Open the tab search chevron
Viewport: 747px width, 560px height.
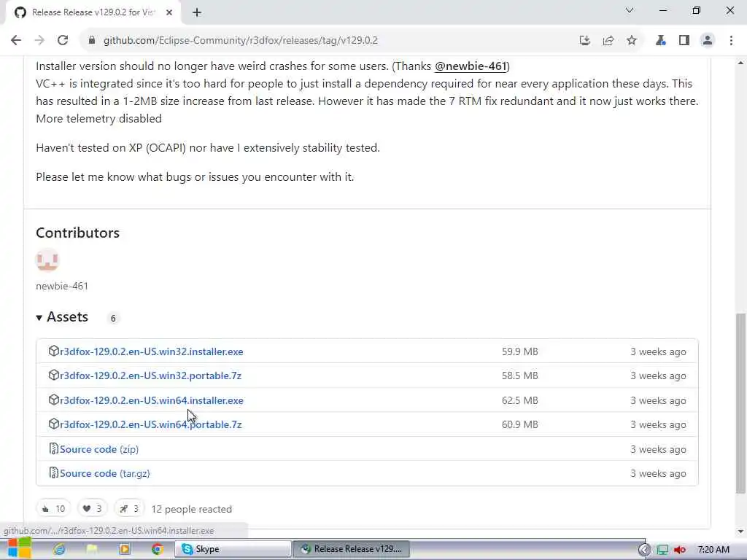point(630,10)
